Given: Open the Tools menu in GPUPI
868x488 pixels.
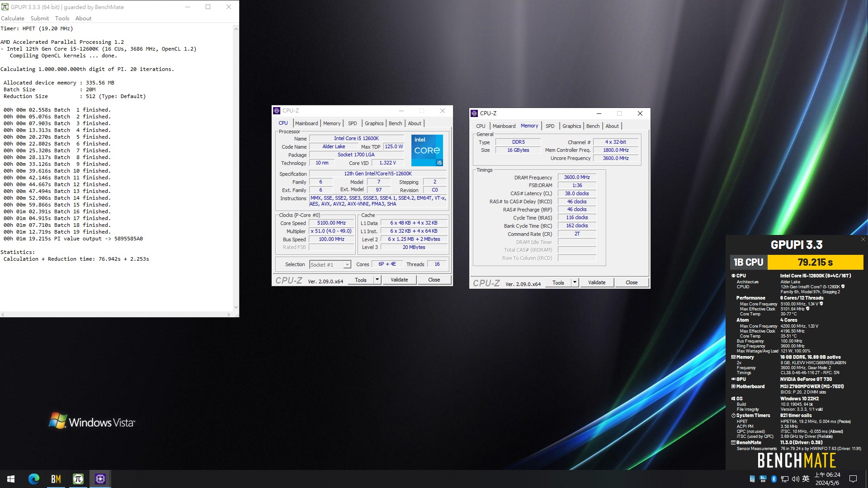Looking at the screenshot, I should (62, 19).
